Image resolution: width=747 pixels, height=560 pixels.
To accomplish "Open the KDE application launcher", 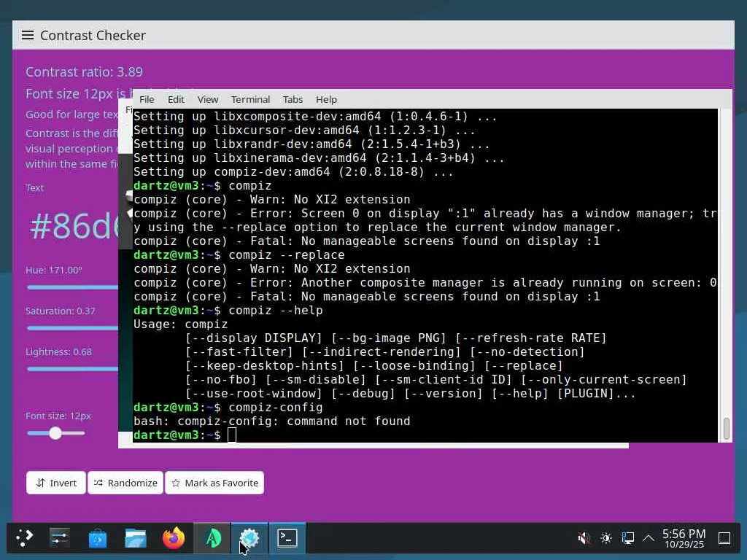I will click(x=24, y=538).
